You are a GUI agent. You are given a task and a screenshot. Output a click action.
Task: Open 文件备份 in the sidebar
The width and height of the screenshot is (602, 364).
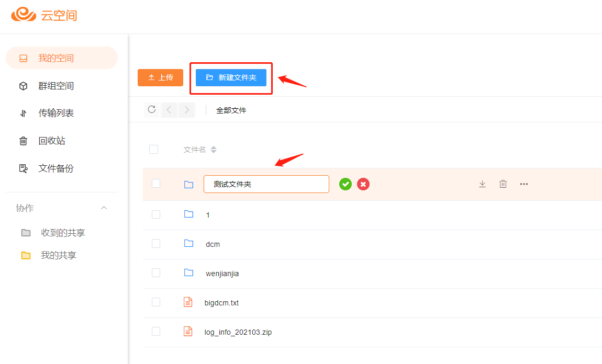coord(56,168)
